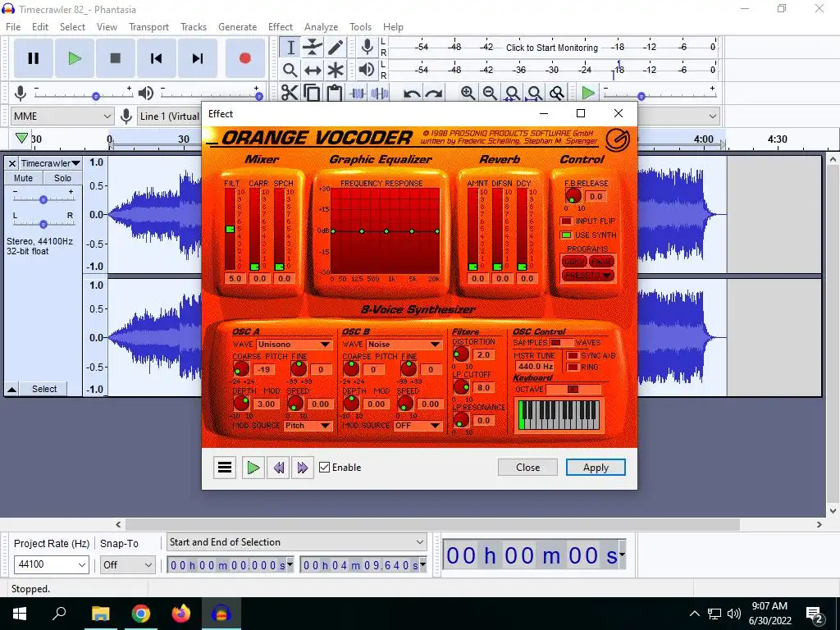The image size is (840, 630).
Task: Toggle the SAMPLES/WAVES switch
Action: coord(561,343)
